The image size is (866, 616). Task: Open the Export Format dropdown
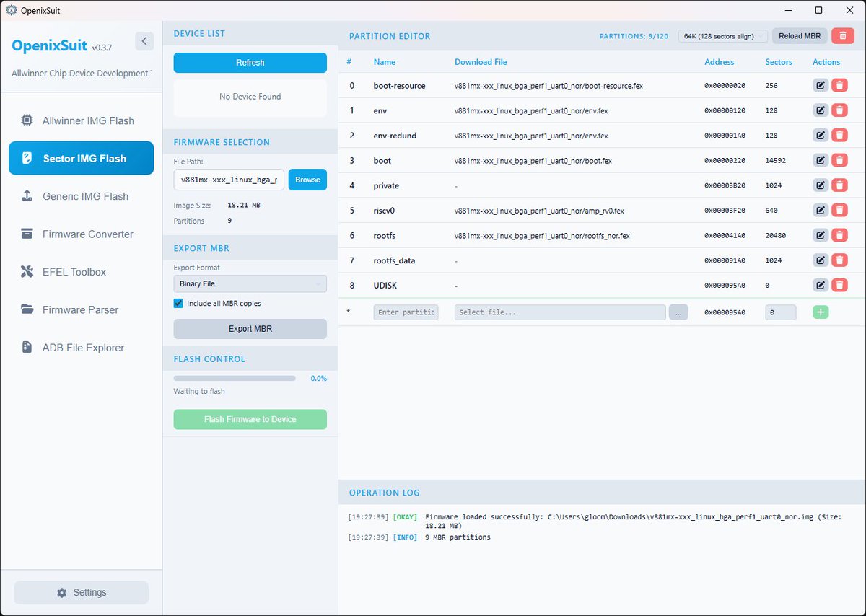[250, 284]
